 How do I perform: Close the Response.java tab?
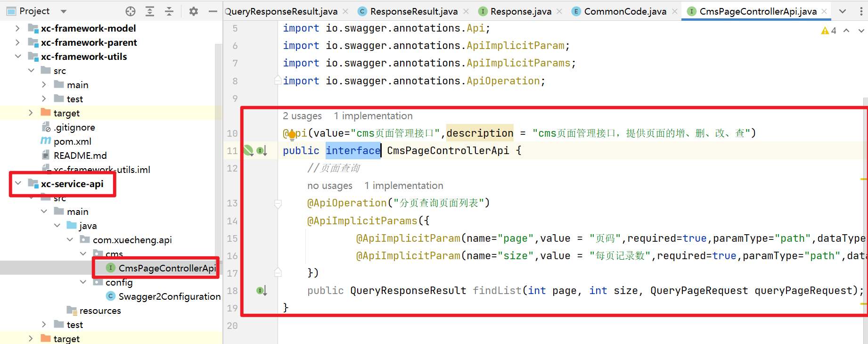[x=559, y=11]
